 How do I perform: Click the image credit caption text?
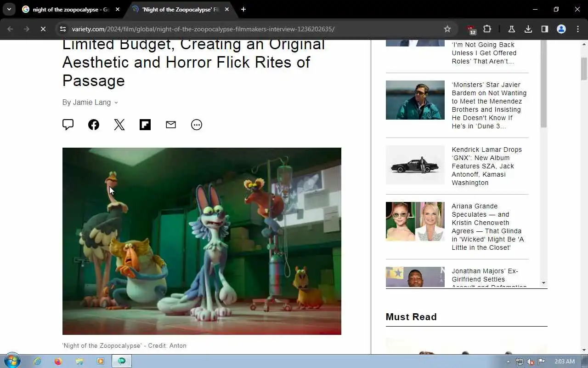coord(124,345)
